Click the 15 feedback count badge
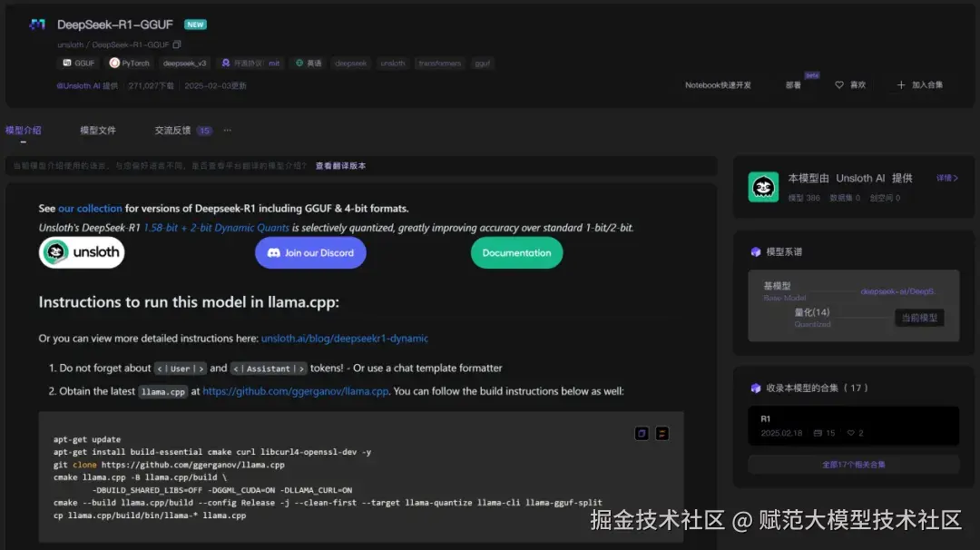 pos(204,131)
